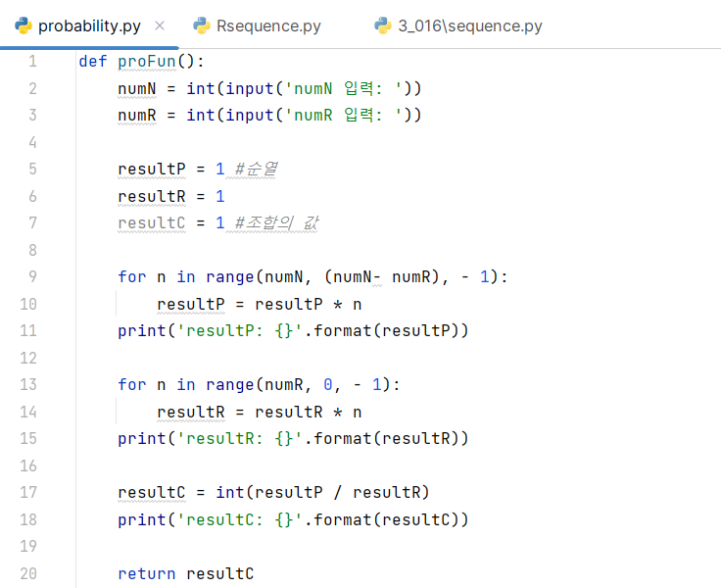Click the print 'resultC: {}' line

pyautogui.click(x=293, y=519)
